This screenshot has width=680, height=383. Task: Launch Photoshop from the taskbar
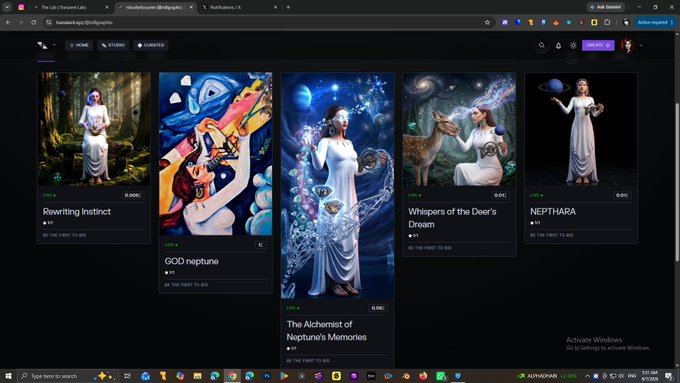coord(267,376)
